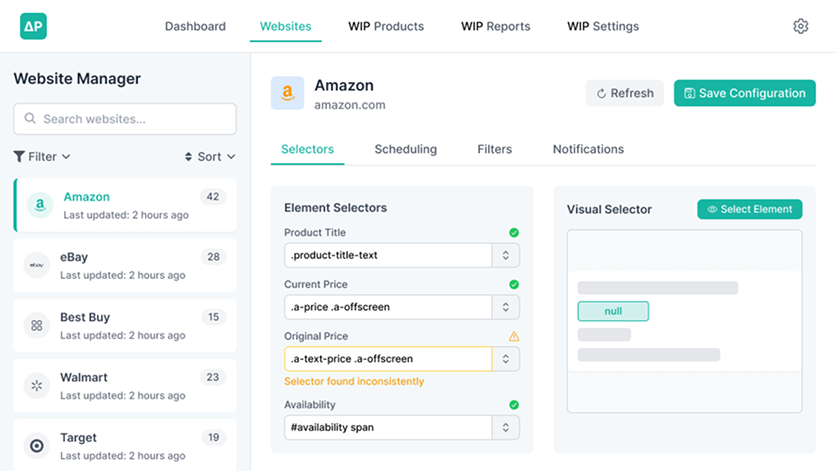Select eBay in website list
Image resolution: width=836 pixels, height=471 pixels.
(125, 265)
